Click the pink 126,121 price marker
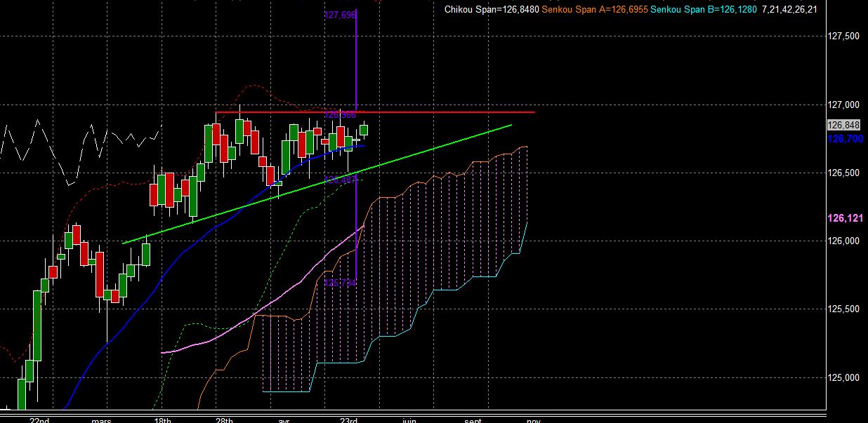 coord(845,219)
